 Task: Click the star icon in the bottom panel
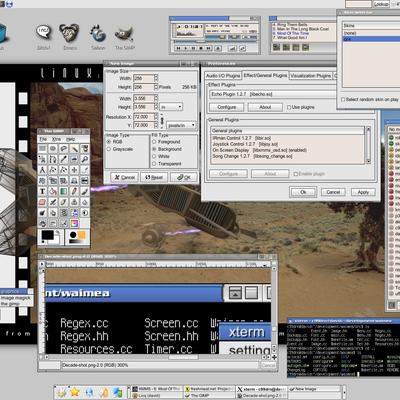[74, 392]
